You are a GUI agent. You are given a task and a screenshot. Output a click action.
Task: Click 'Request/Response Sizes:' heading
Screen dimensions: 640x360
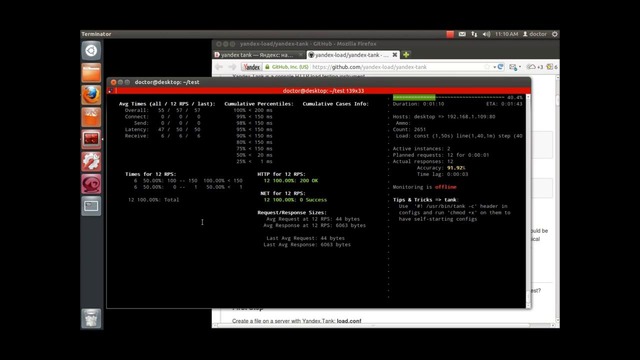(292, 212)
